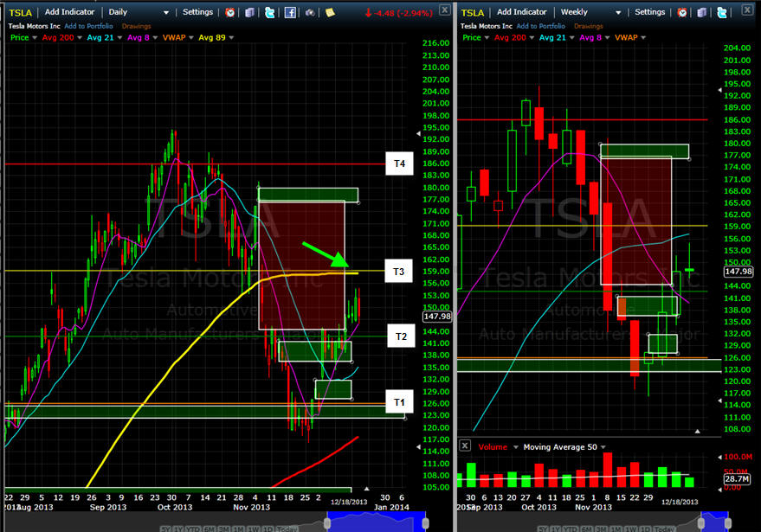Open the price alert clock icon in Daily chart

[x=230, y=13]
